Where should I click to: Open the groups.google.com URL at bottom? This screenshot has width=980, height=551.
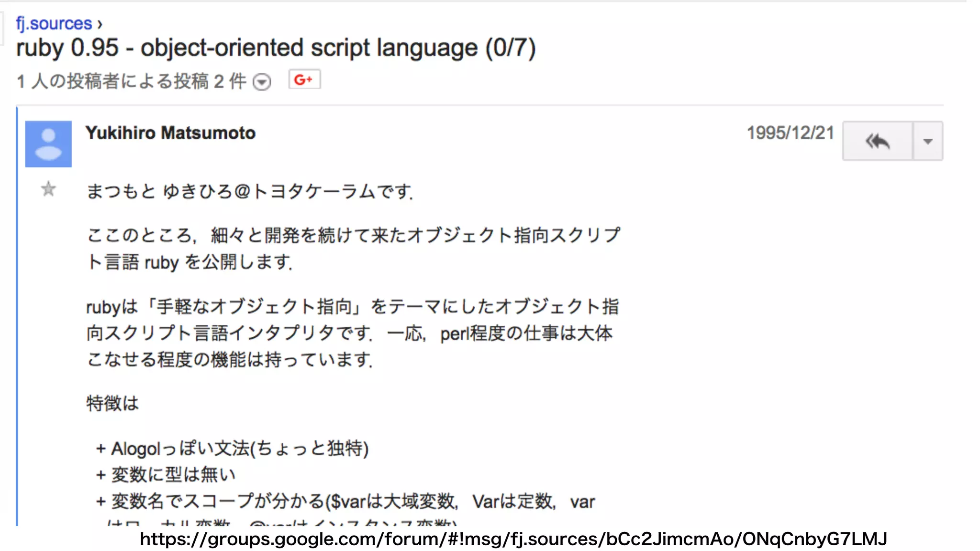(513, 539)
